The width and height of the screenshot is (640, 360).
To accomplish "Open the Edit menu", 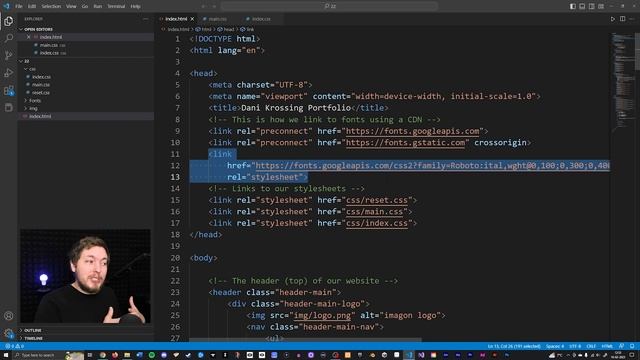I will point(32,6).
